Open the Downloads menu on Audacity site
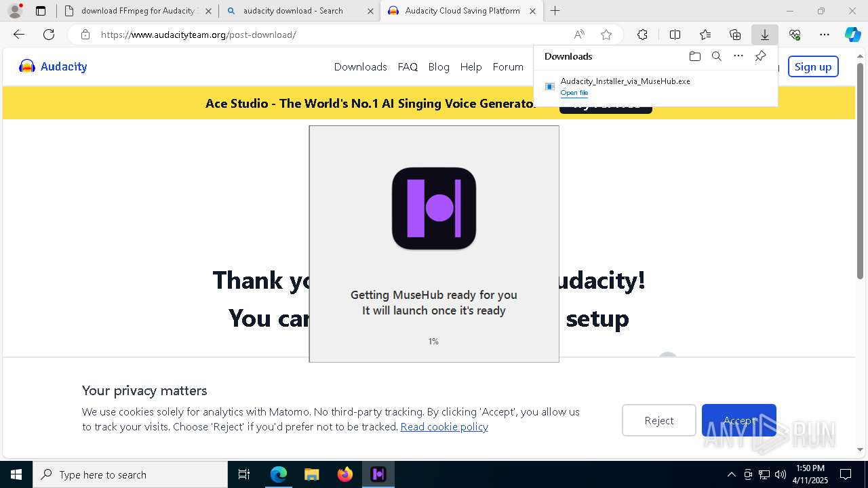The height and width of the screenshot is (488, 868). click(360, 66)
